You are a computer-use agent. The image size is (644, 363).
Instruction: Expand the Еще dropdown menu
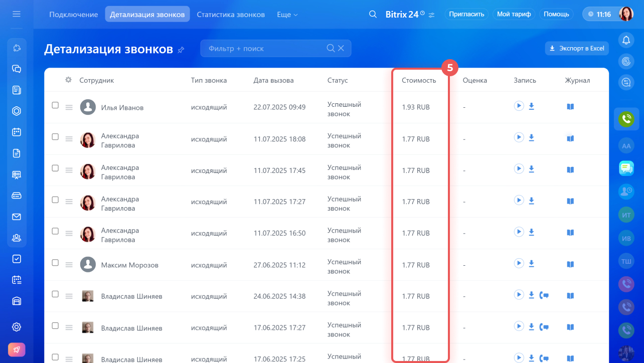(287, 15)
